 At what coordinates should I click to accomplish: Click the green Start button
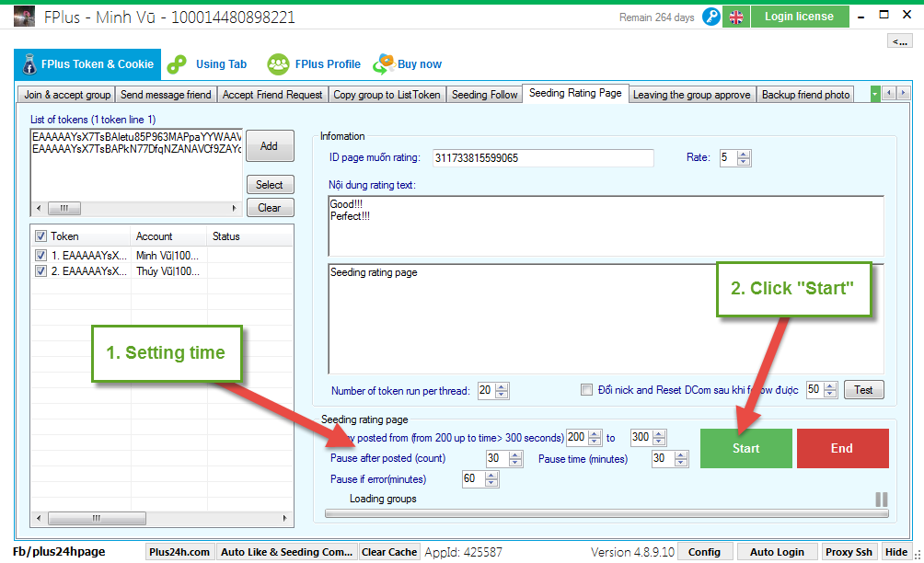[x=746, y=448]
